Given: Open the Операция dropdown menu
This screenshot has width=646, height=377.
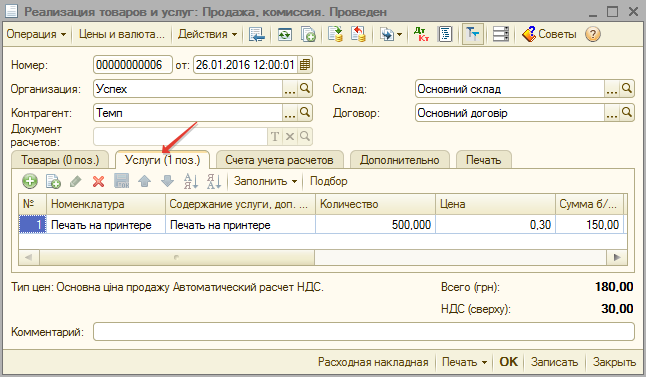Looking at the screenshot, I should (36, 34).
